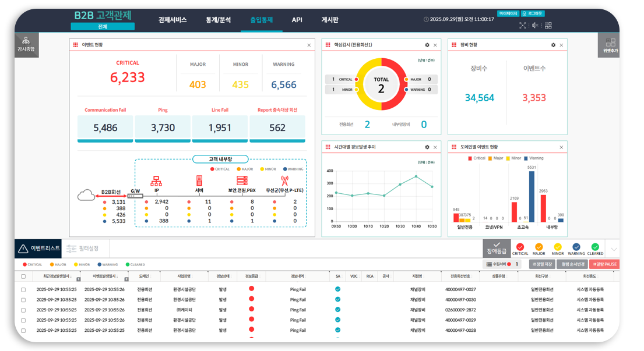Click the 장애등급 button
This screenshot has width=644, height=351.
(497, 248)
